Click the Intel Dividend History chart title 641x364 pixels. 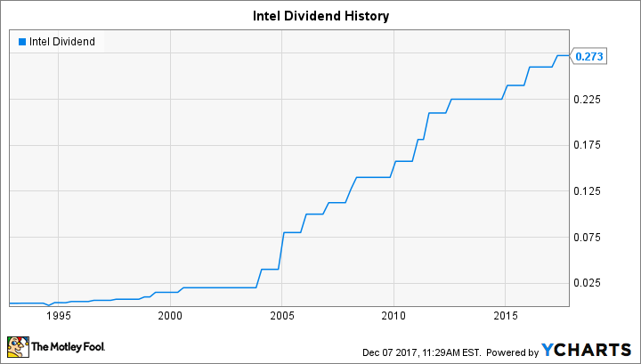(x=320, y=16)
